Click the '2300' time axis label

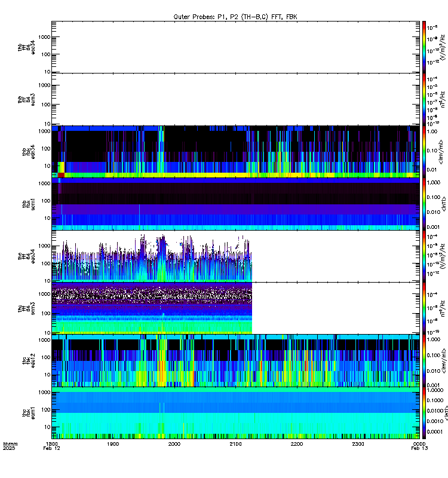tap(358, 444)
